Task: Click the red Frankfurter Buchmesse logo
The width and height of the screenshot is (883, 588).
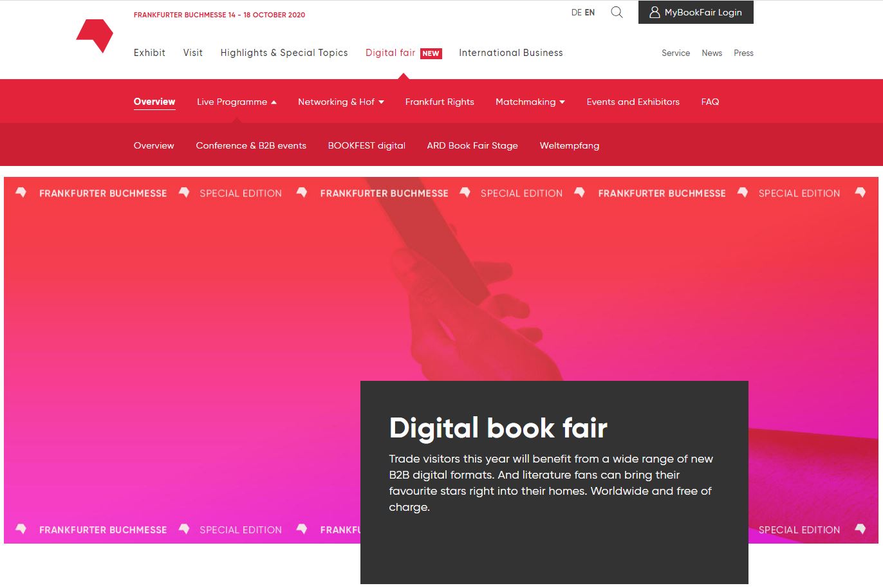Action: (x=95, y=35)
